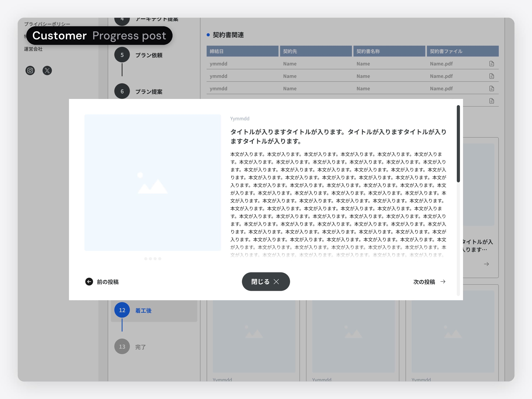This screenshot has width=532, height=399.
Task: Click ymmdd in the second contract row
Action: point(218,76)
